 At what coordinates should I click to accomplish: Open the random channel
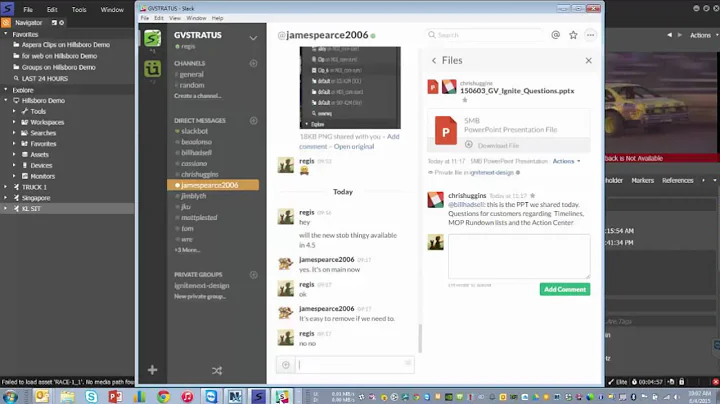pyautogui.click(x=192, y=85)
